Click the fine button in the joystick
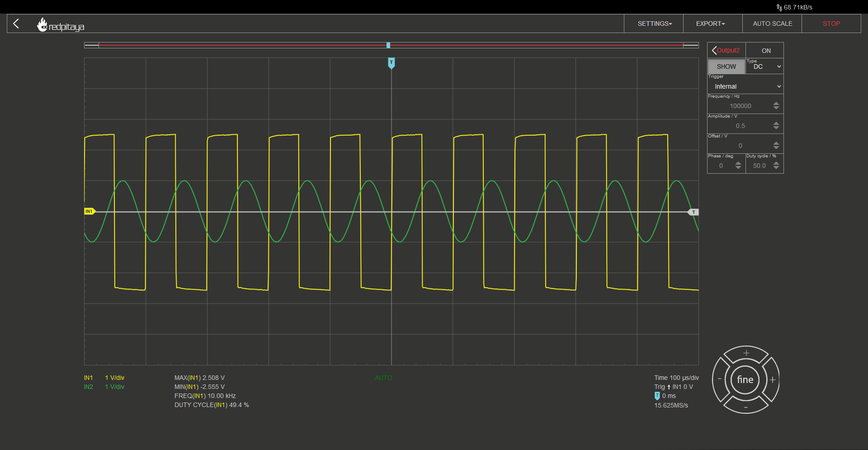This screenshot has height=450, width=868. tap(745, 379)
